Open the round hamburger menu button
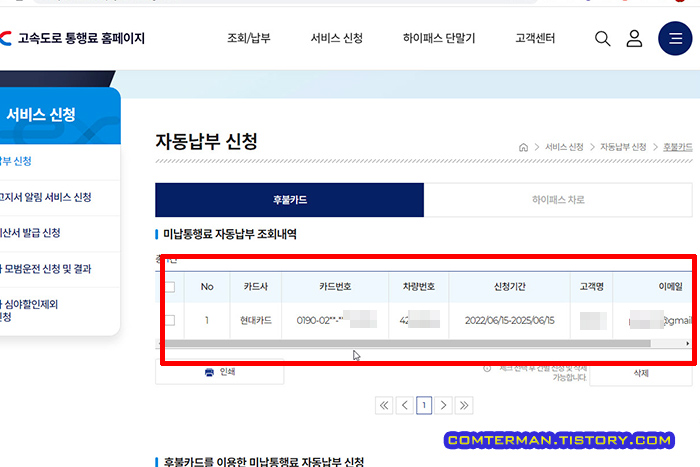700x467 pixels. tap(675, 38)
